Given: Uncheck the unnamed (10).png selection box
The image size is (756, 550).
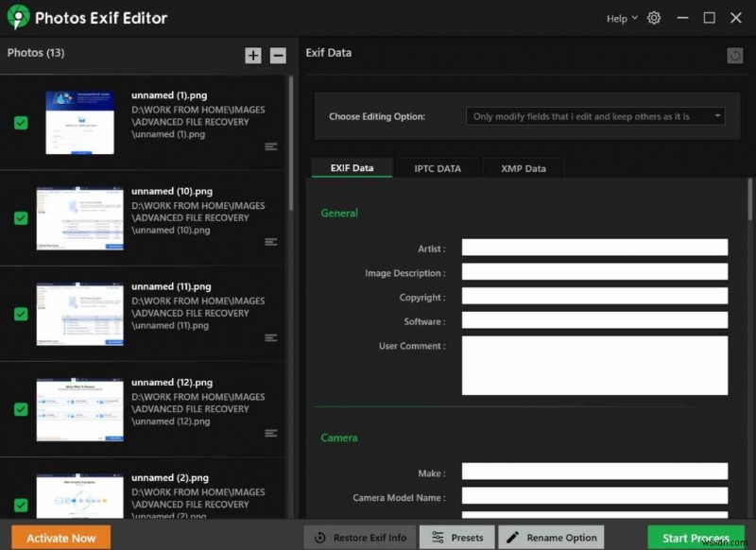Looking at the screenshot, I should coord(20,218).
